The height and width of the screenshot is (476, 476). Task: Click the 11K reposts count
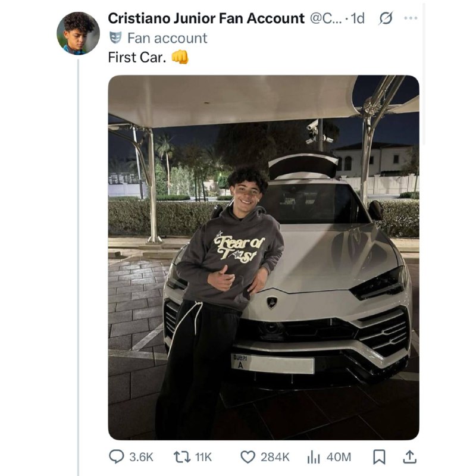click(203, 457)
